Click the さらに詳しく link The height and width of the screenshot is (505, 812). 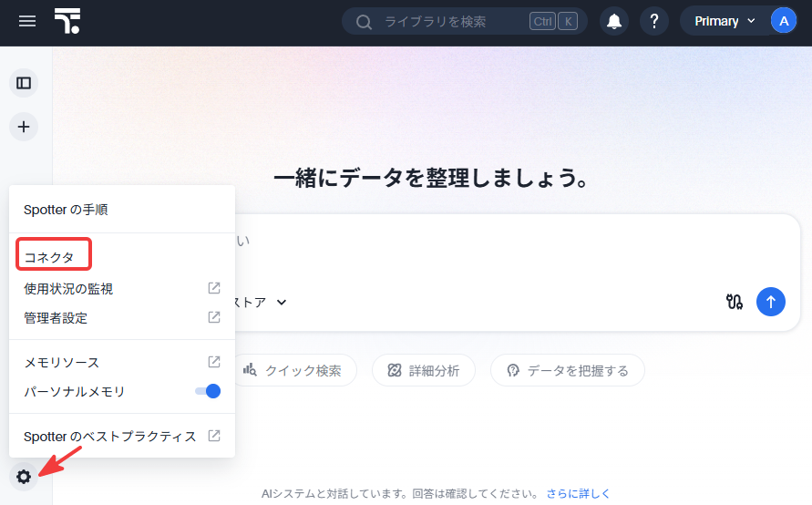(578, 493)
